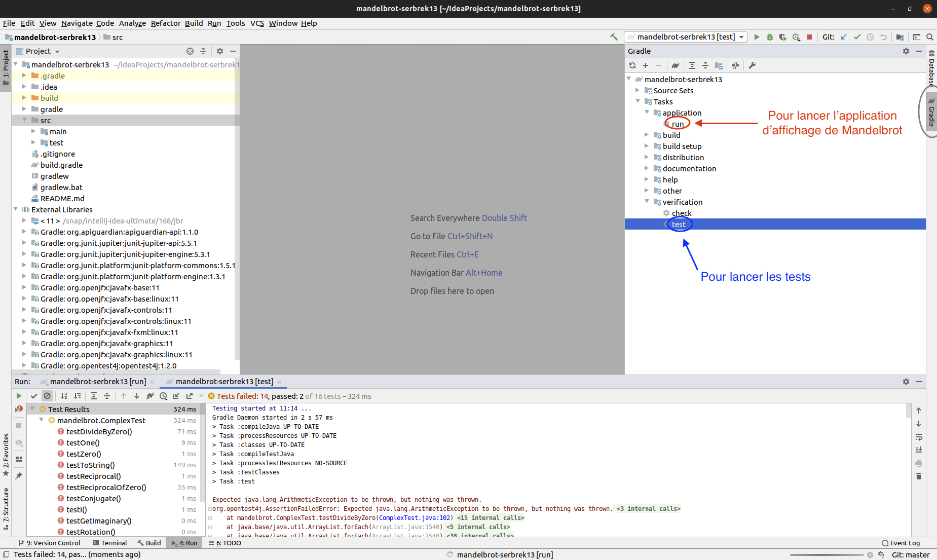This screenshot has width=937, height=560.
Task: Toggle offline mode in Gradle toolbar
Action: pos(735,65)
